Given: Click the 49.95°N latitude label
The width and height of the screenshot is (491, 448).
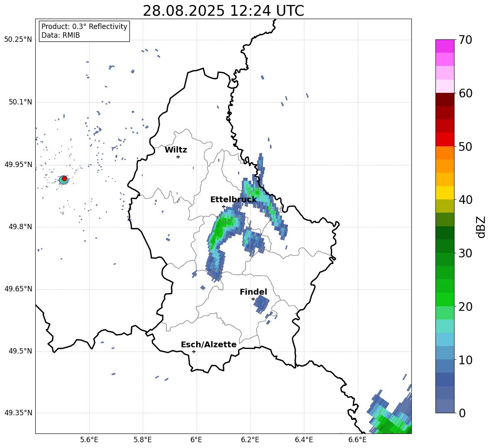Looking at the screenshot, I should coord(18,165).
